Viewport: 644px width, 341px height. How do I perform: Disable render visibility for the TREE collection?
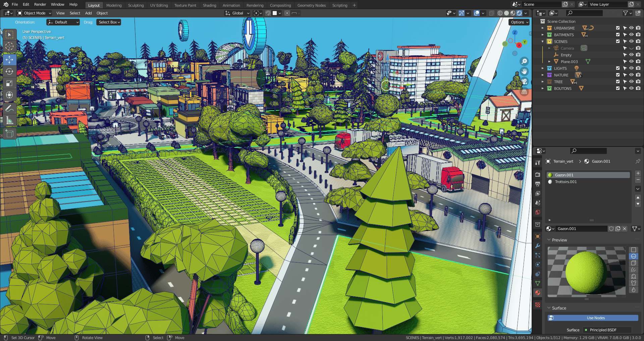click(638, 81)
